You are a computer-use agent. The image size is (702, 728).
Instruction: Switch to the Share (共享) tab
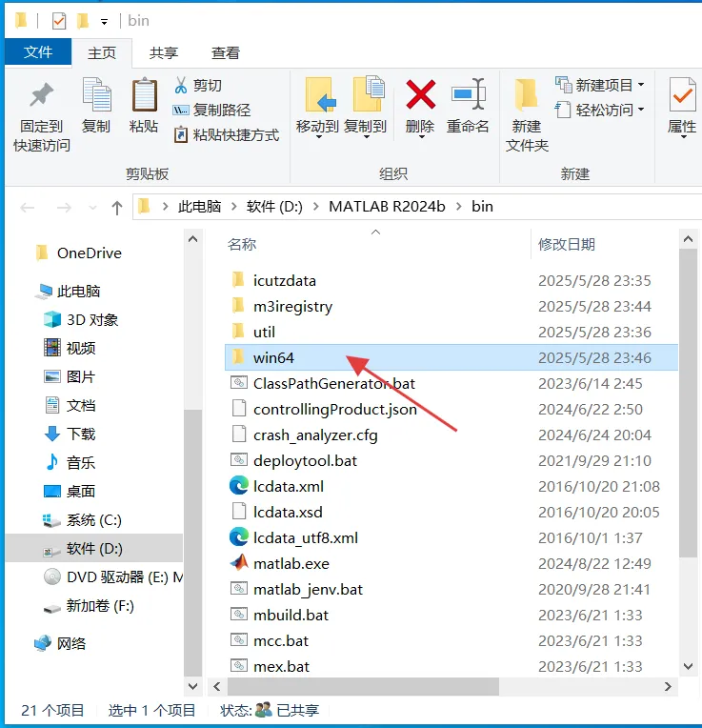click(163, 52)
